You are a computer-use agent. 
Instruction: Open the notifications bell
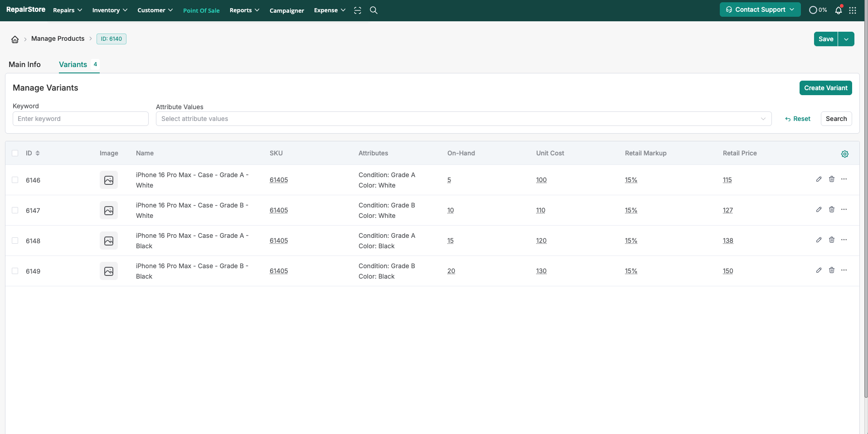[839, 10]
